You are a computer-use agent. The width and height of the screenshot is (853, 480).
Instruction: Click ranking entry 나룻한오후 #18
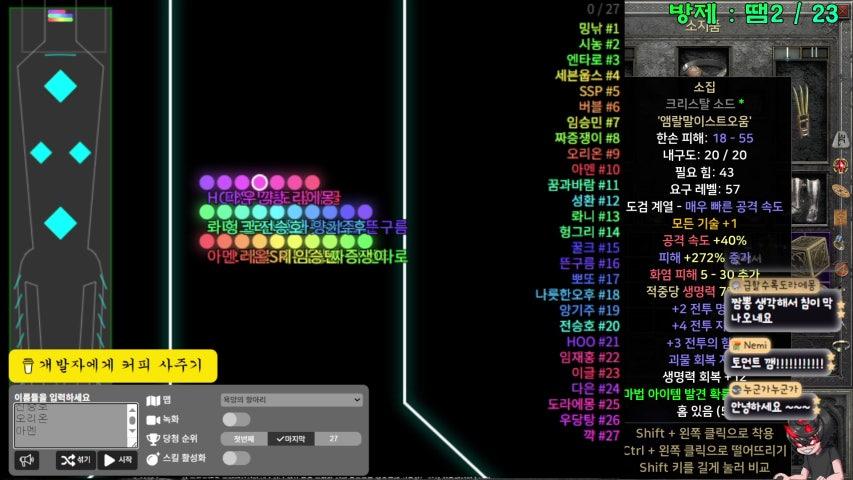[x=577, y=295]
